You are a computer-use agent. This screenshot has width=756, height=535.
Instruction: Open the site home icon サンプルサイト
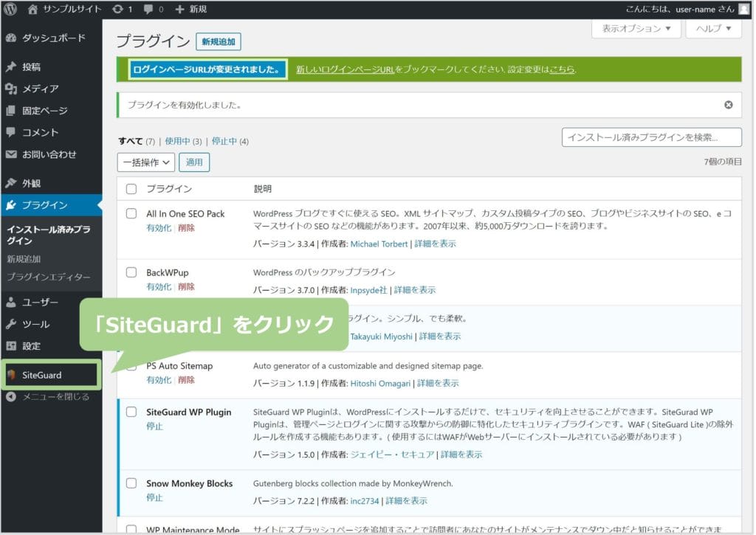coord(32,9)
